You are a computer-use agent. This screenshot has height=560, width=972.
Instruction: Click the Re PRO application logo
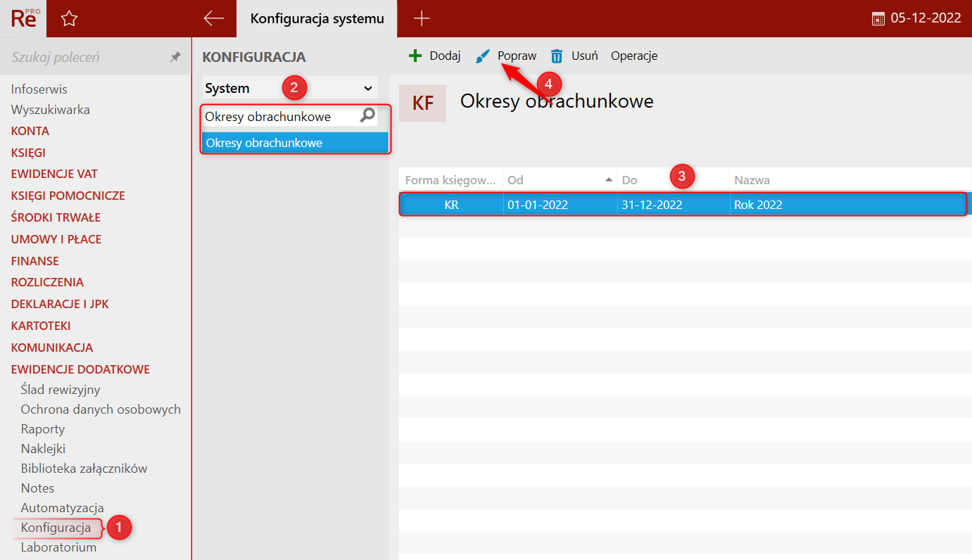[23, 18]
